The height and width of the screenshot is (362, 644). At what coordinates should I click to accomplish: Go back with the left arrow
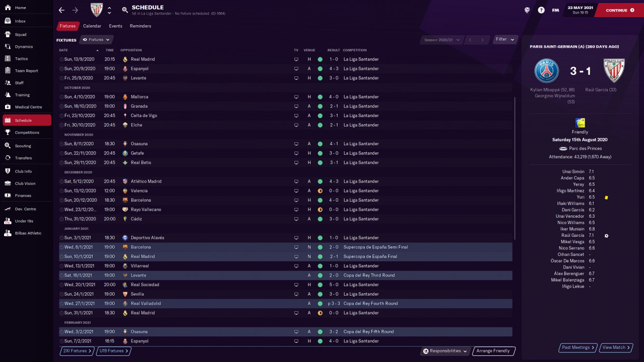tap(61, 10)
